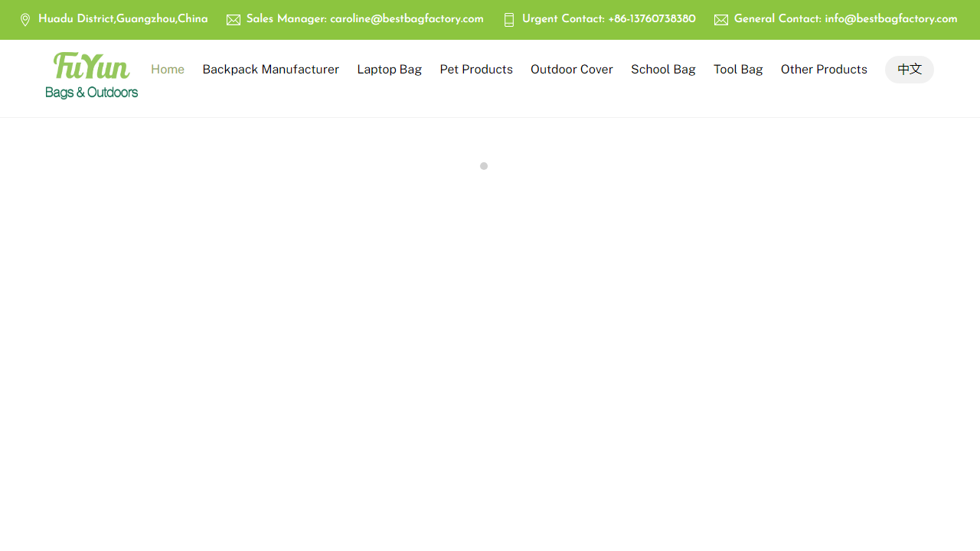Open the Backpack Manufacturer menu
Screen dimensions: 980x551
point(271,70)
